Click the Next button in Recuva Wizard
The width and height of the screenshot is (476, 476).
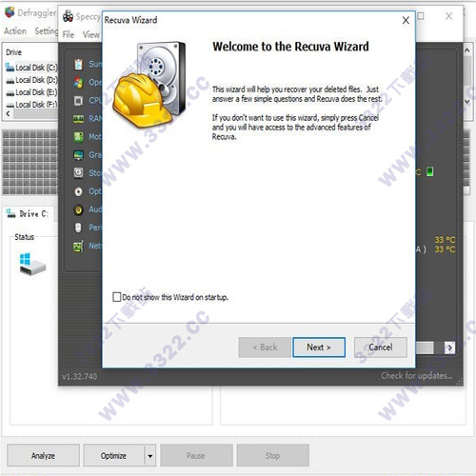[x=319, y=347]
